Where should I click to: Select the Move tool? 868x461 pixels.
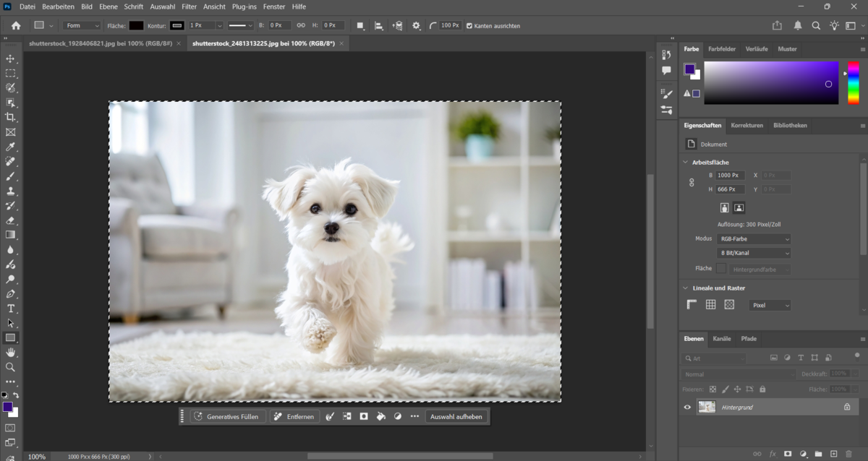coord(11,57)
